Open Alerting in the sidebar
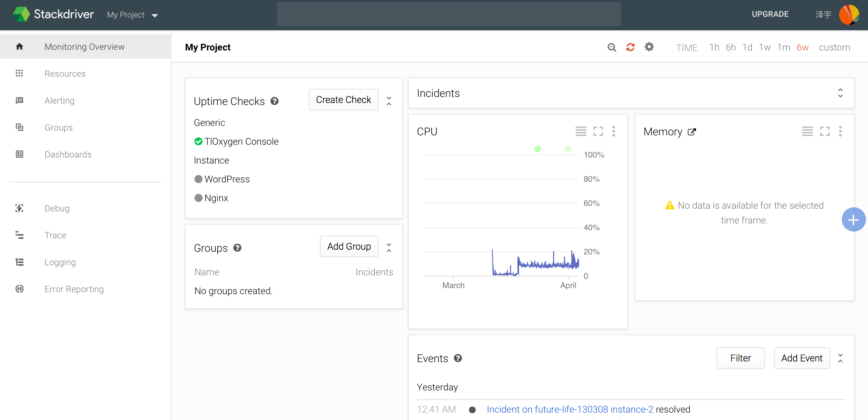868x420 pixels. coord(85,100)
